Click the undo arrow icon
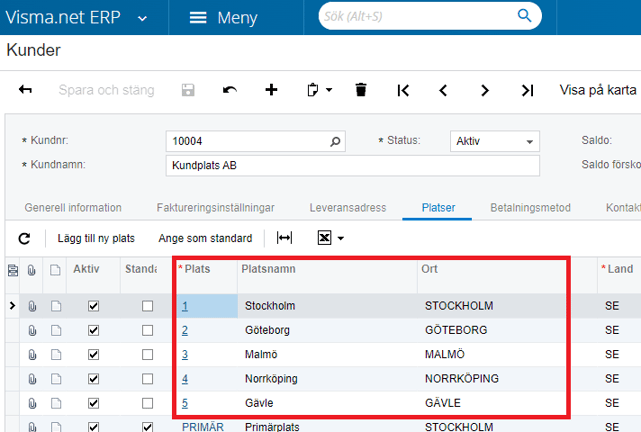Image resolution: width=641 pixels, height=432 pixels. coord(230,90)
